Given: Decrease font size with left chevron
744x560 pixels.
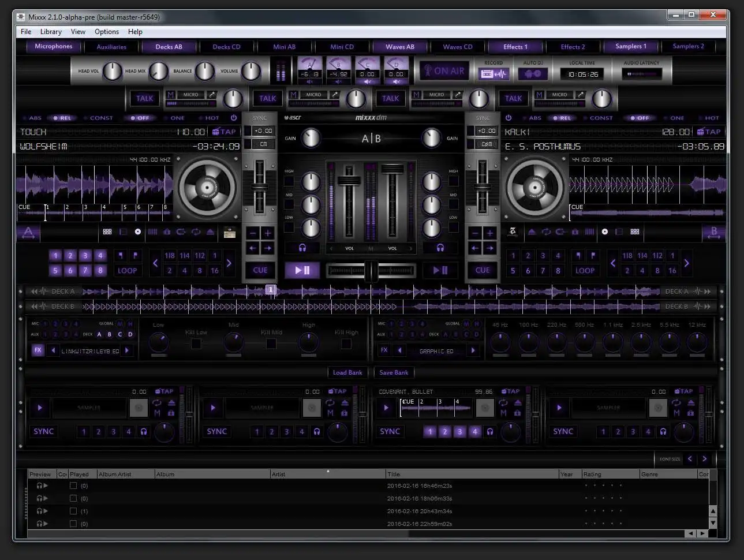Looking at the screenshot, I should point(690,459).
